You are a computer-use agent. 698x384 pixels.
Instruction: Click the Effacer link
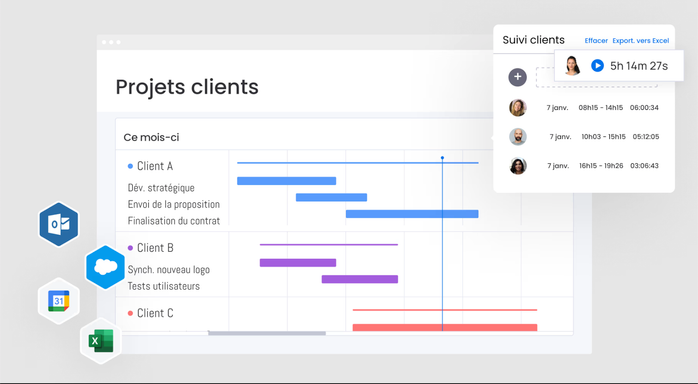pos(596,40)
